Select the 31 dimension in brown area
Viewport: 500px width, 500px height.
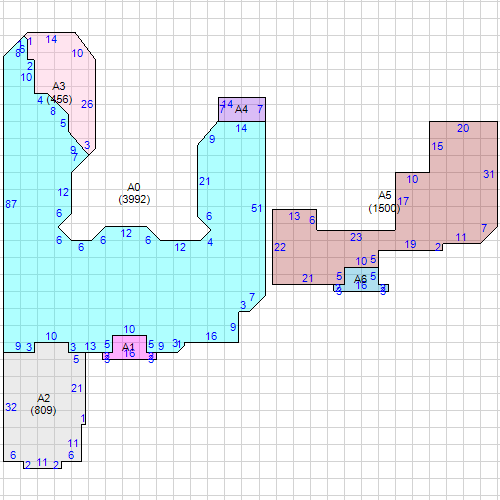coord(489,174)
